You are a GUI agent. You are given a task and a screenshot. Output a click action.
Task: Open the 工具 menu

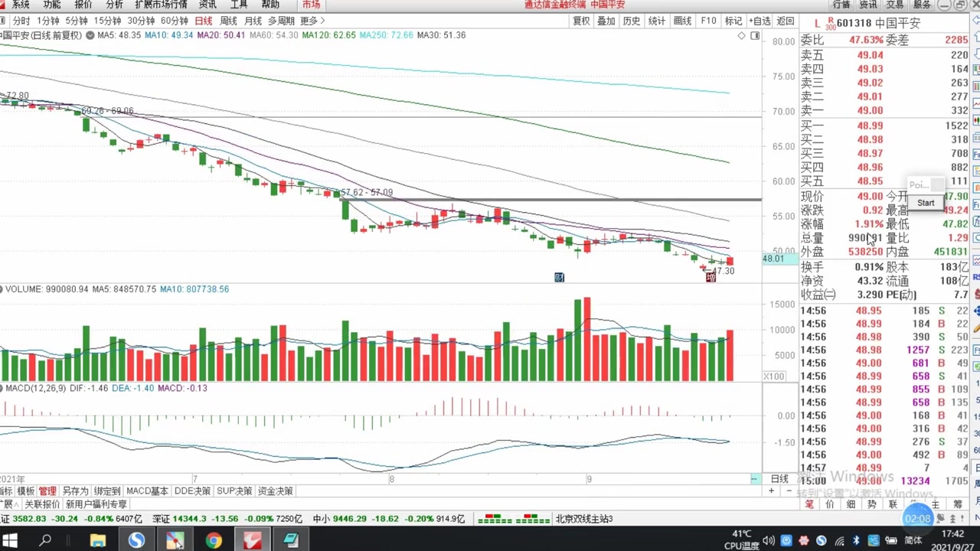click(x=239, y=5)
